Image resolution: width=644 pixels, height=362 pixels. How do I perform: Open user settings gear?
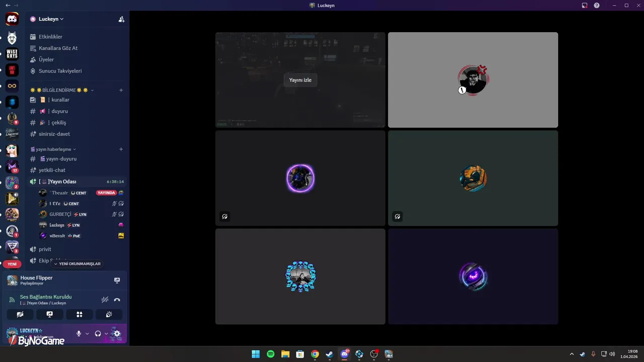117,333
